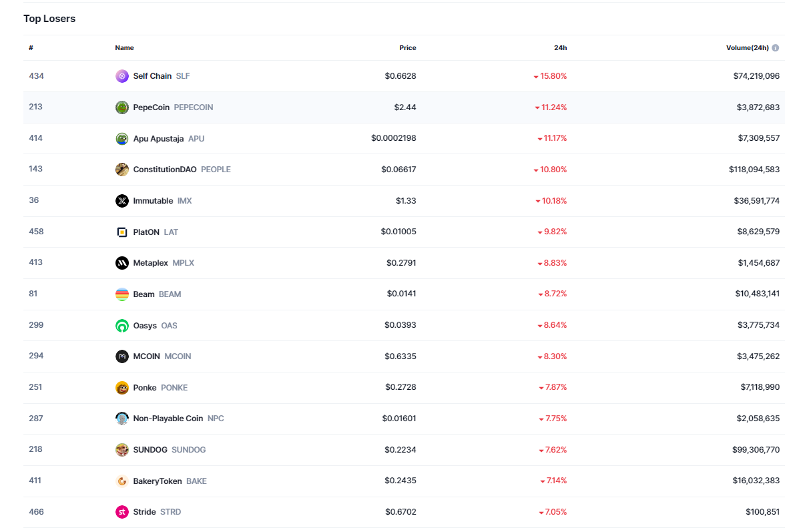The width and height of the screenshot is (801, 532).
Task: Open the Apu Apustaja coin link
Action: pos(158,139)
